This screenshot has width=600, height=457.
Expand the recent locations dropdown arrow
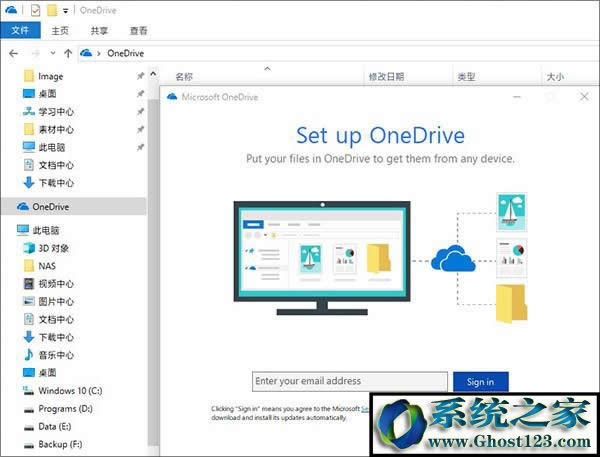pos(53,52)
